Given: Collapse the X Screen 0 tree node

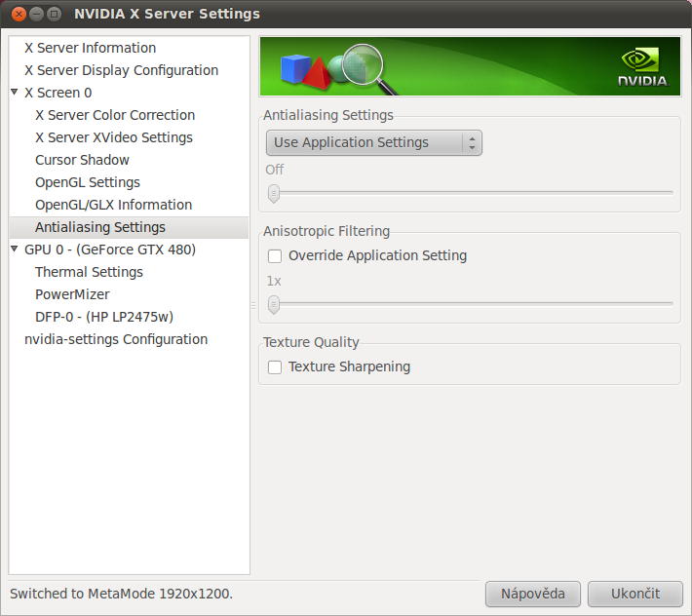Looking at the screenshot, I should [x=15, y=92].
